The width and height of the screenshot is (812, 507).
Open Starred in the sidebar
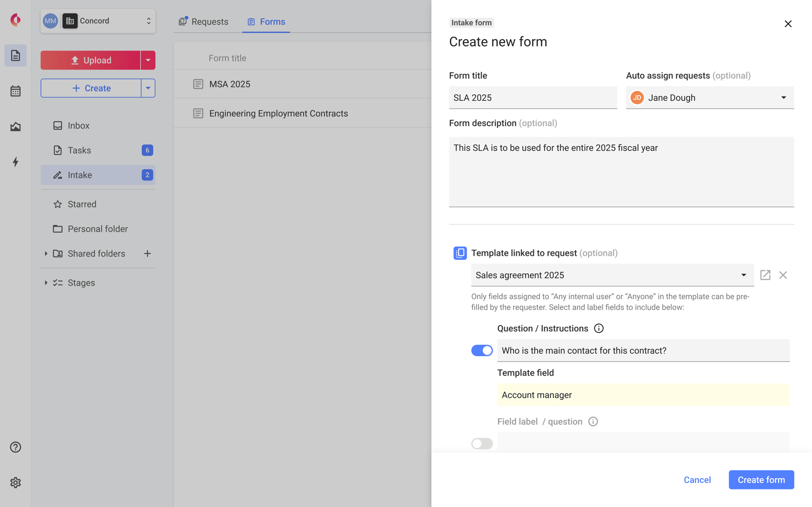(x=82, y=204)
